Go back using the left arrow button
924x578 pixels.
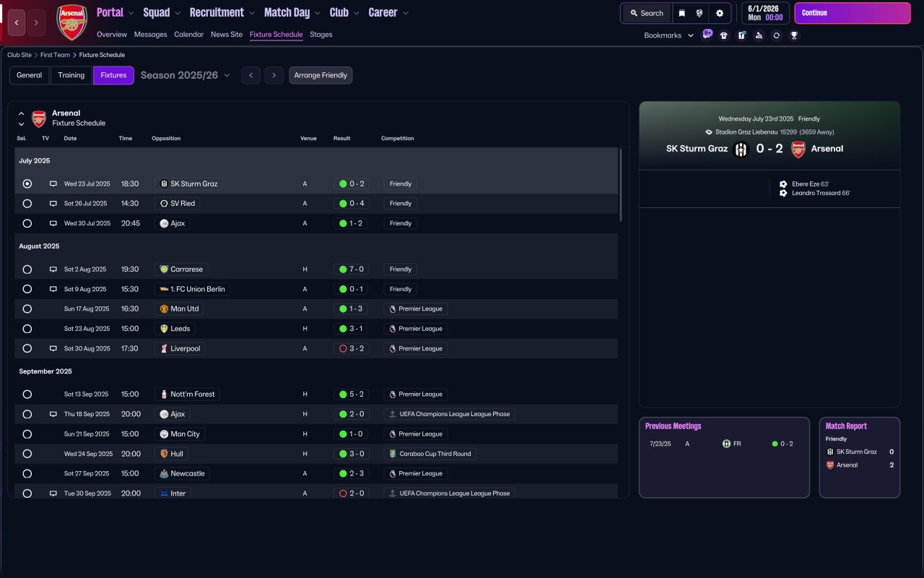(17, 22)
